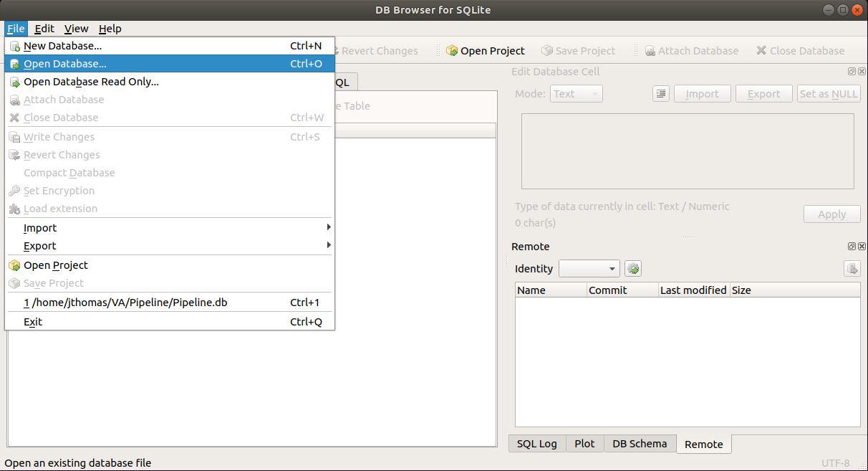The height and width of the screenshot is (471, 868).
Task: Expand the Export submenu
Action: coord(170,246)
